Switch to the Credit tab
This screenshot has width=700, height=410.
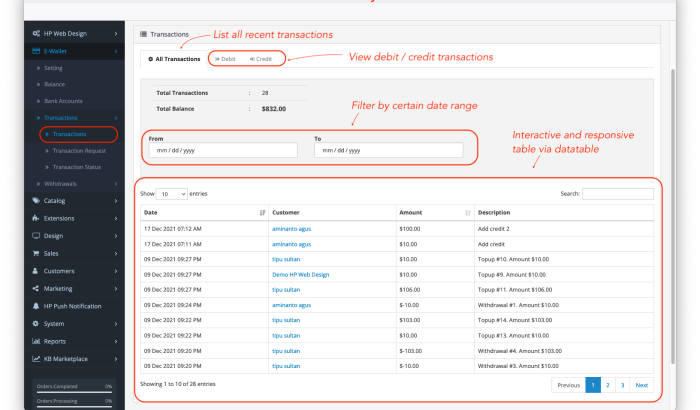pos(261,59)
